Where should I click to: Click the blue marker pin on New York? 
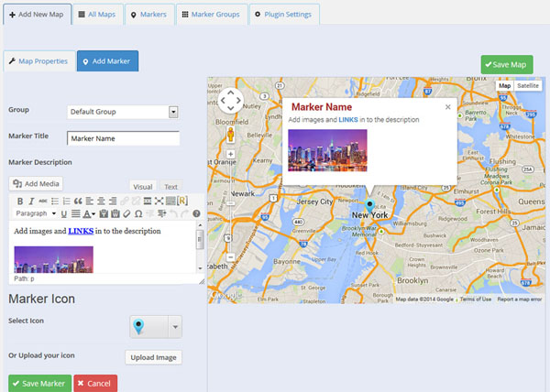click(369, 206)
